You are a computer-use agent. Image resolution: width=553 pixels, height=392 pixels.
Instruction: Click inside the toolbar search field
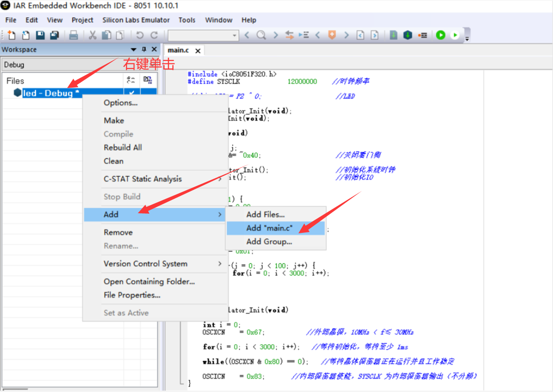click(x=201, y=35)
